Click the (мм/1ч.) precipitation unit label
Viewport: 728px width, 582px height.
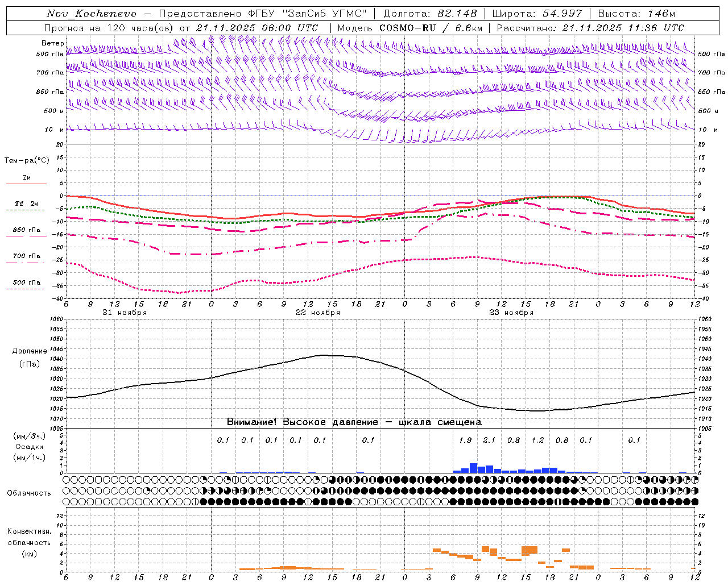[29, 458]
